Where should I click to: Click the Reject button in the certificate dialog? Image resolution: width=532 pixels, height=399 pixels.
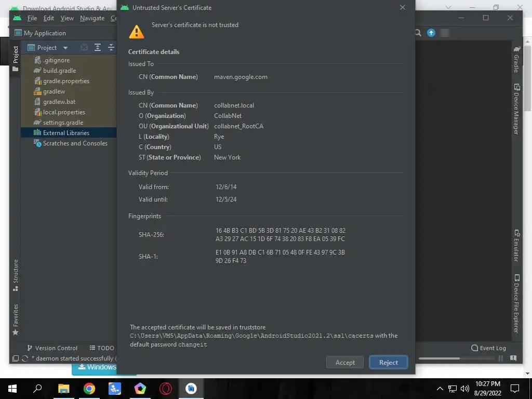388,362
